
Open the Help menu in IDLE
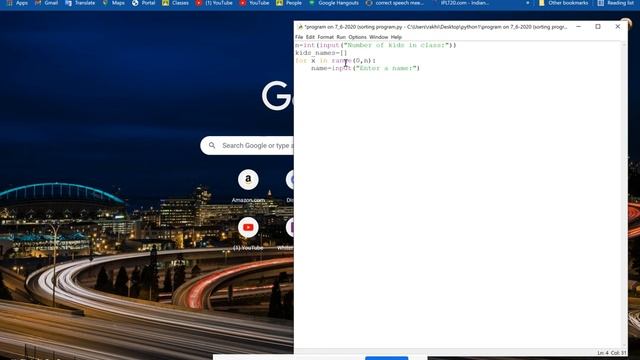click(396, 37)
